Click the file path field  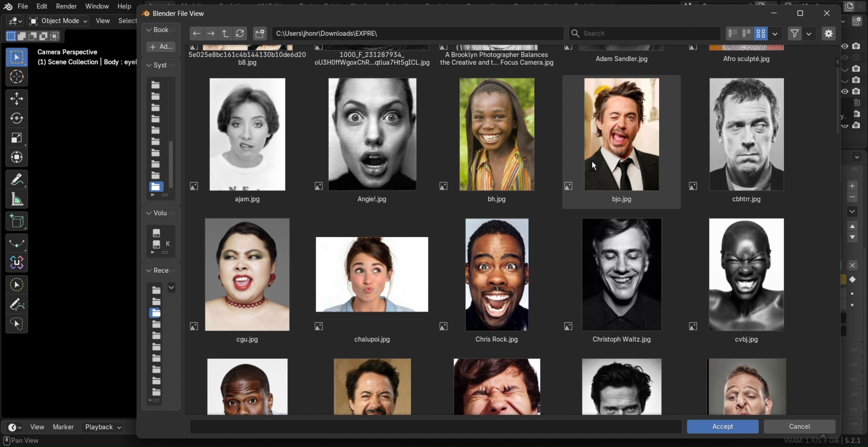click(418, 34)
